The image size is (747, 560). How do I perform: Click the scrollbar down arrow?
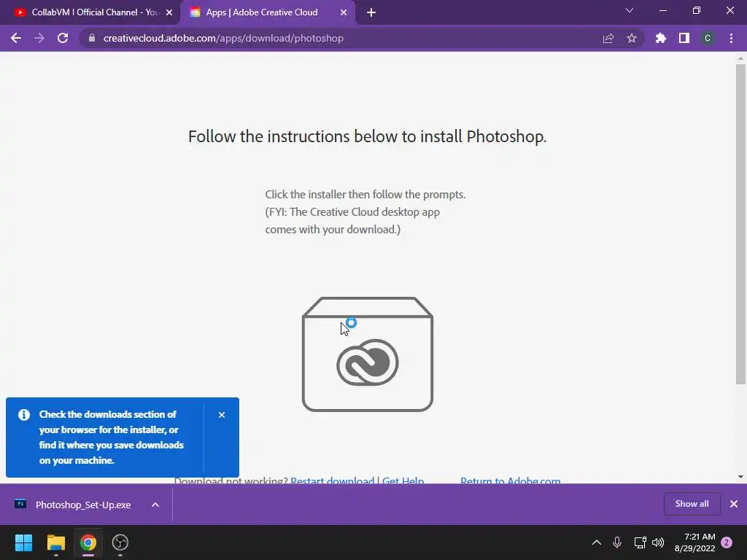[x=740, y=477]
